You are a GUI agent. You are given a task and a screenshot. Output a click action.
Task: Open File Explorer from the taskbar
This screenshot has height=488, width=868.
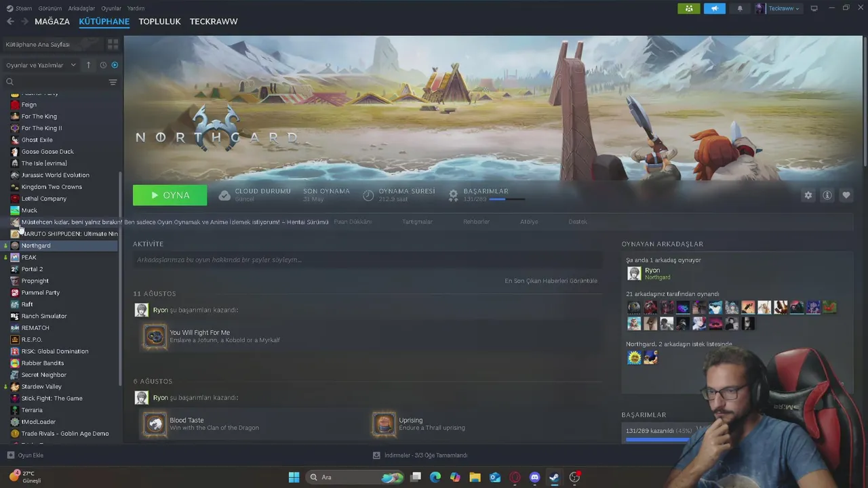click(x=475, y=477)
